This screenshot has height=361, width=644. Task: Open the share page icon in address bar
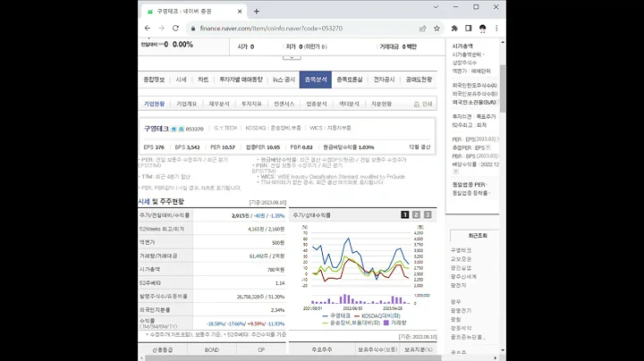[x=422, y=29]
